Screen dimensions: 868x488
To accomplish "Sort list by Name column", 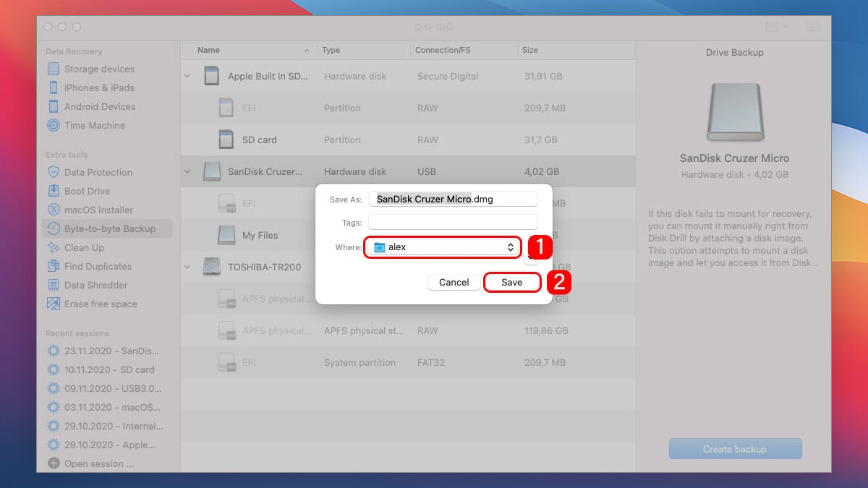I will pos(249,51).
